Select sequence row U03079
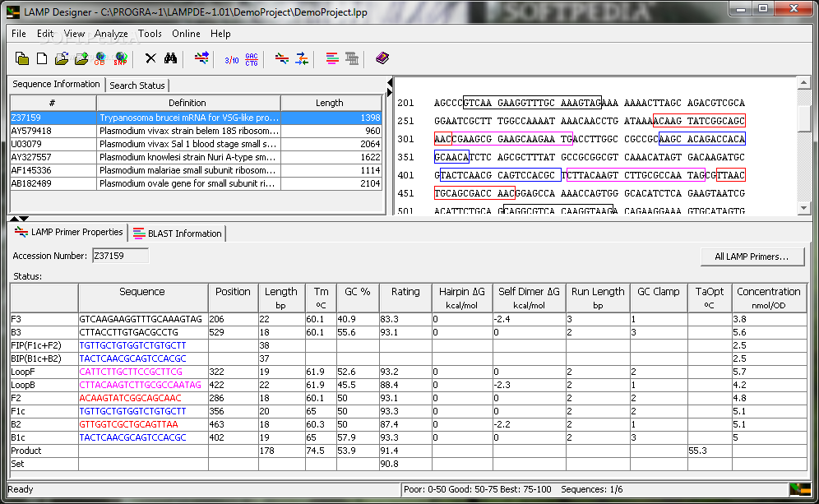 pyautogui.click(x=196, y=144)
